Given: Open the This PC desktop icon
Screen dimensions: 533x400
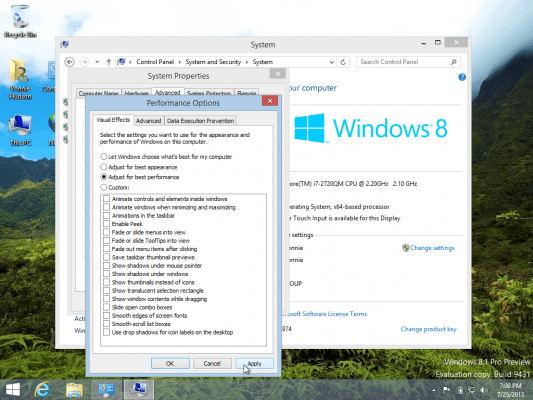Looking at the screenshot, I should coord(20,130).
